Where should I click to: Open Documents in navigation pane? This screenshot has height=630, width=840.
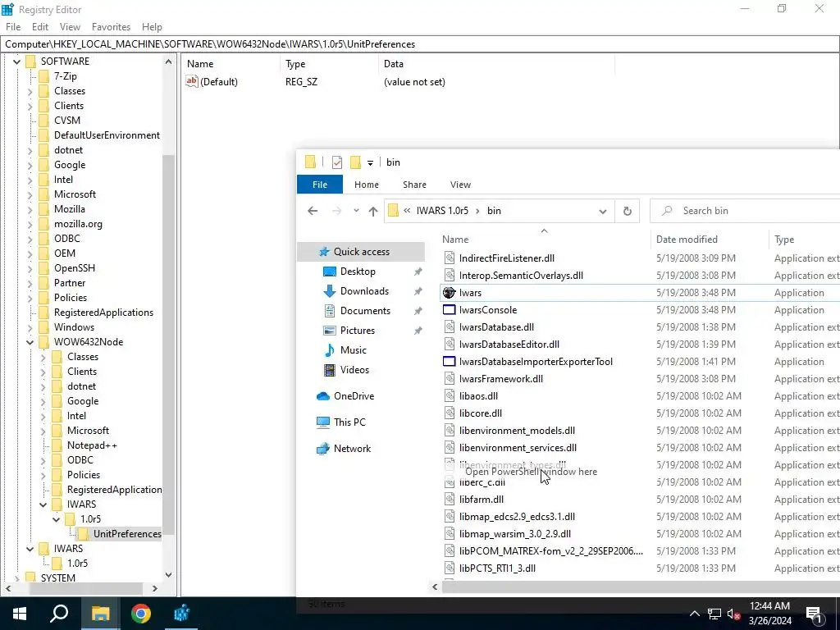click(365, 311)
